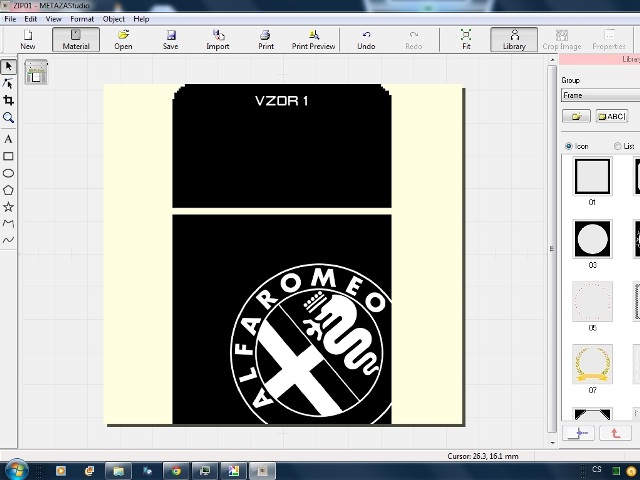The height and width of the screenshot is (480, 640).
Task: Open Print Preview
Action: pos(313,40)
